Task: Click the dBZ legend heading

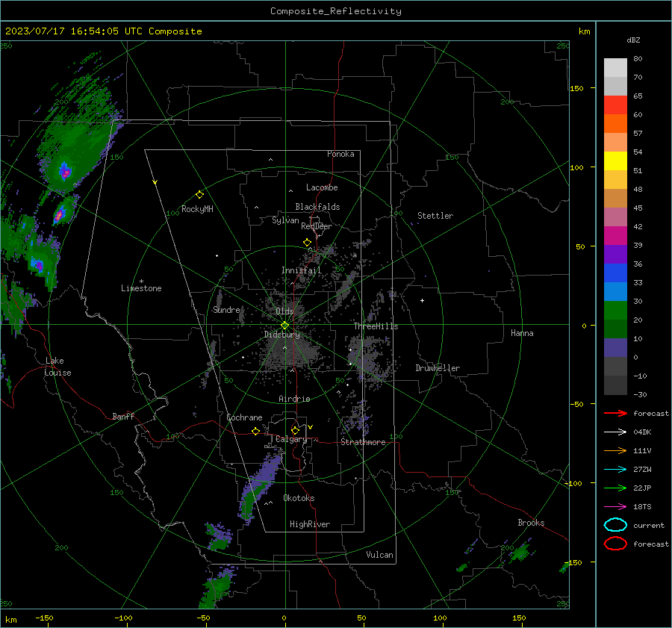Action: 633,40
